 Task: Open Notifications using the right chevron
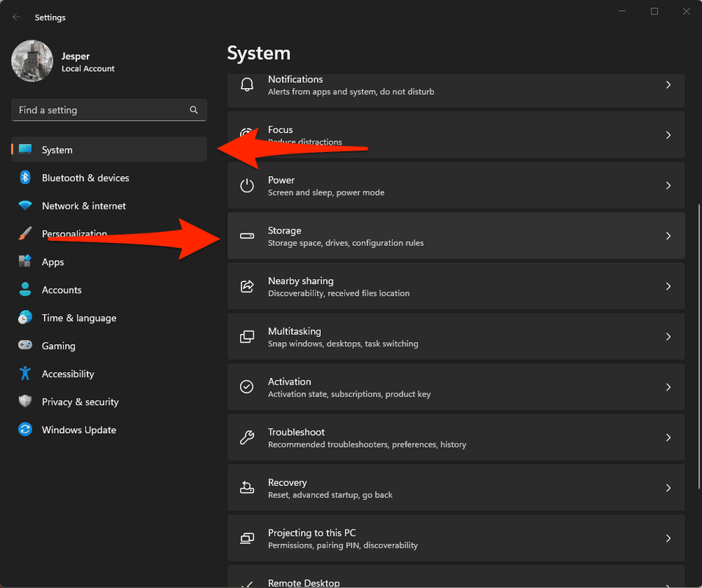point(667,85)
